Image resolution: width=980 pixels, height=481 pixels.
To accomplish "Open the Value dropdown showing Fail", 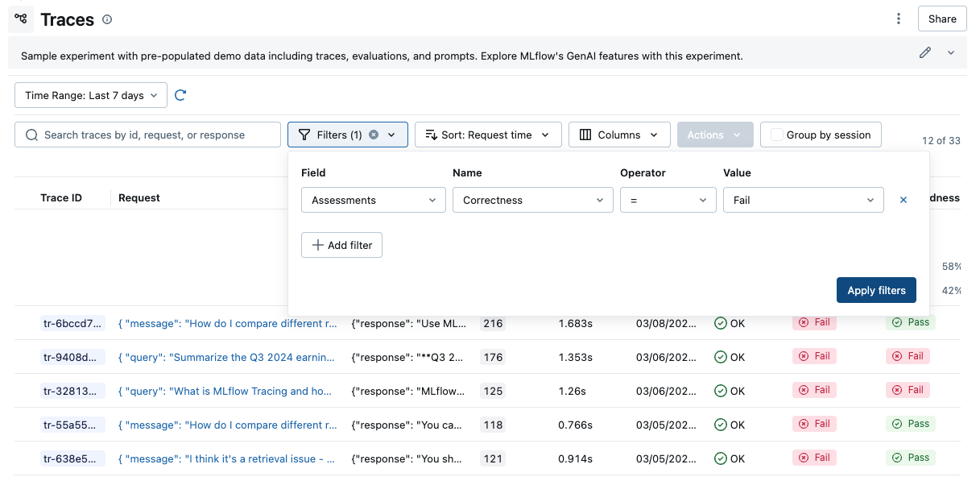I will [803, 200].
